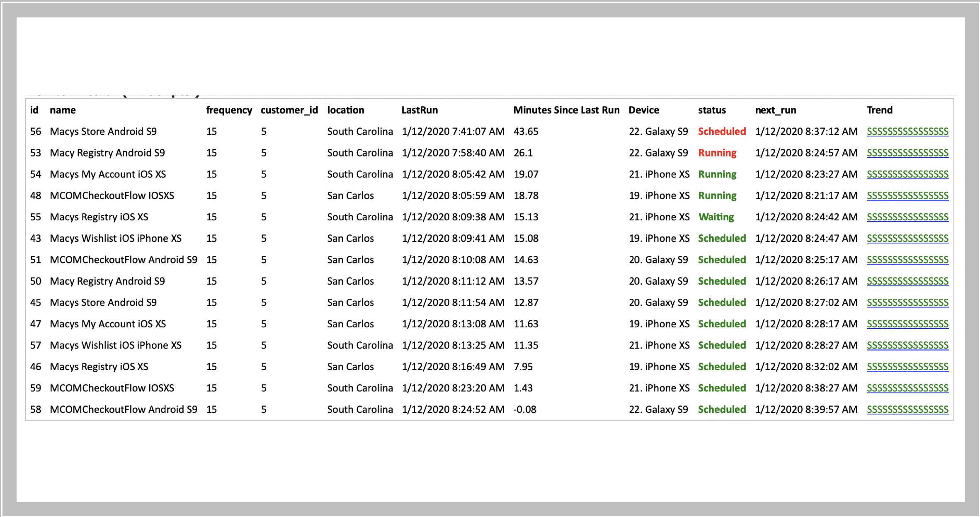This screenshot has height=517, width=980.
Task: Click minutes value 1.43
Action: click(523, 388)
